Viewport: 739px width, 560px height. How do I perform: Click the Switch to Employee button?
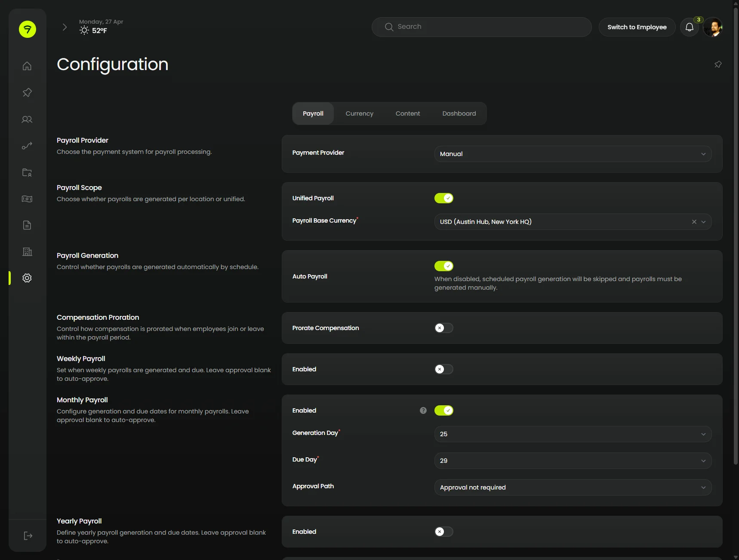tap(637, 27)
